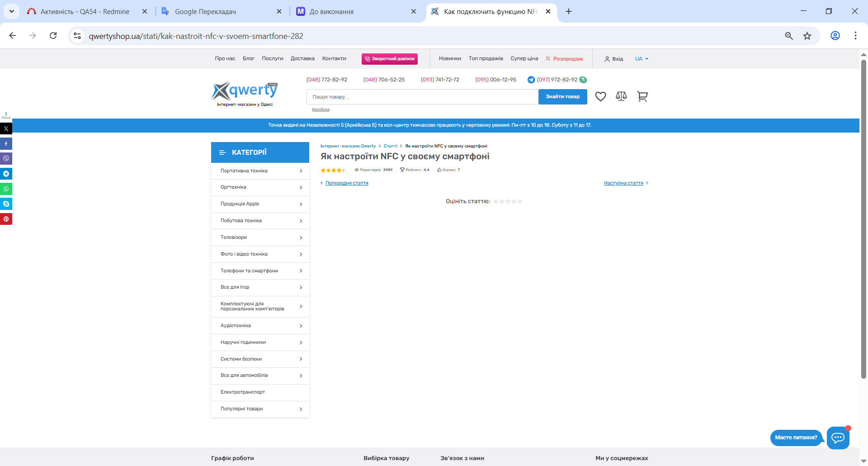Image resolution: width=868 pixels, height=466 pixels.
Task: Open the product comparison scales icon
Action: click(621, 96)
